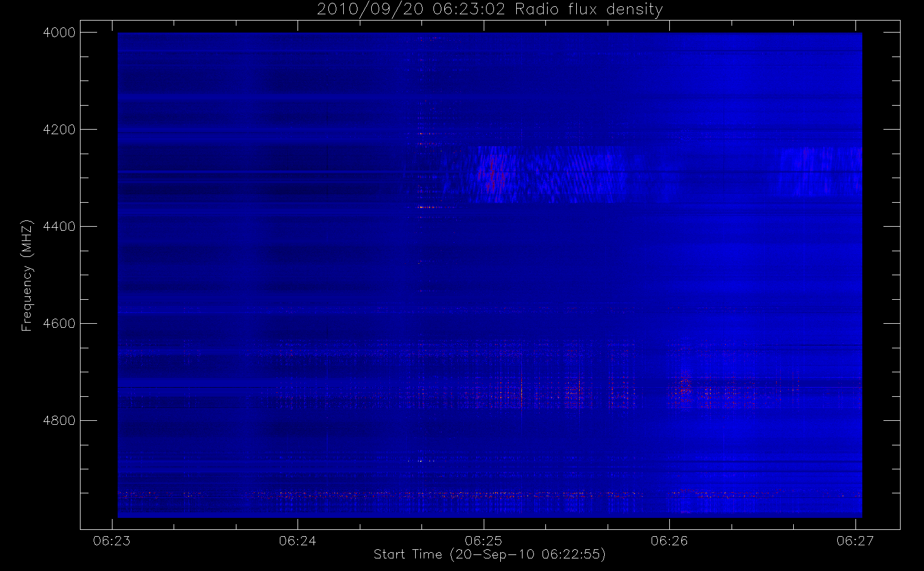Image resolution: width=924 pixels, height=571 pixels.
Task: Click the 4200 frequency tick label
Action: coord(59,130)
